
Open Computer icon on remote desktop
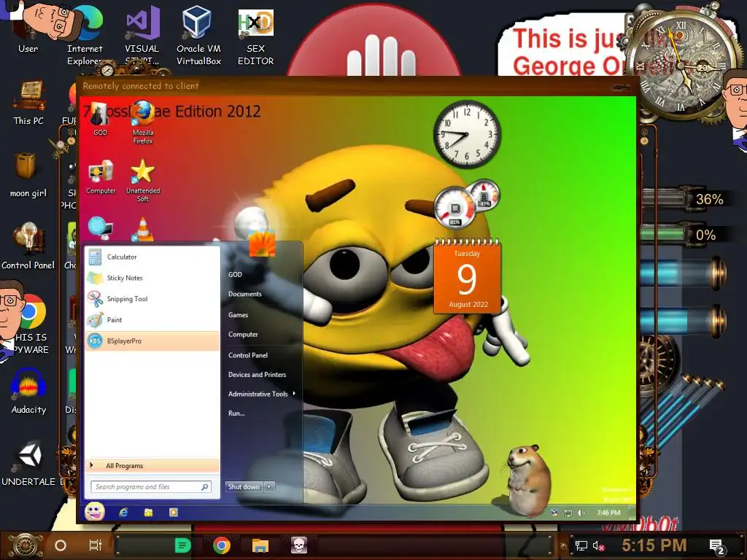coord(101,177)
